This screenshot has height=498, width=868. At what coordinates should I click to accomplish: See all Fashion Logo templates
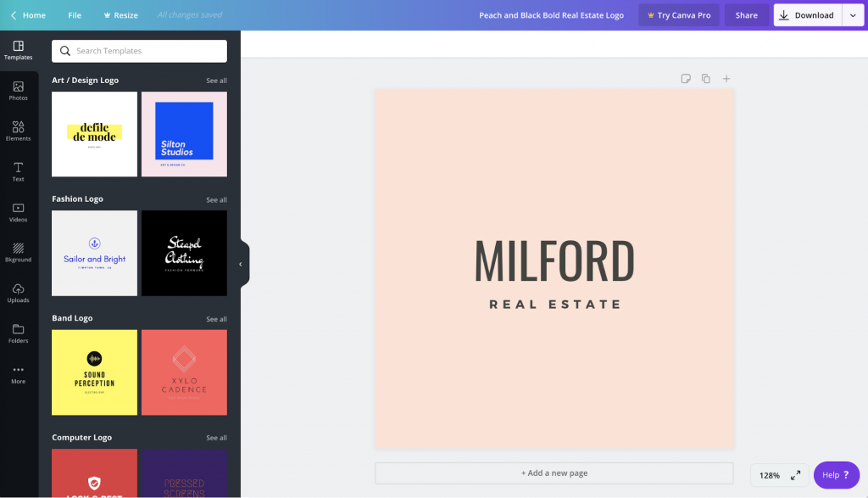click(216, 200)
